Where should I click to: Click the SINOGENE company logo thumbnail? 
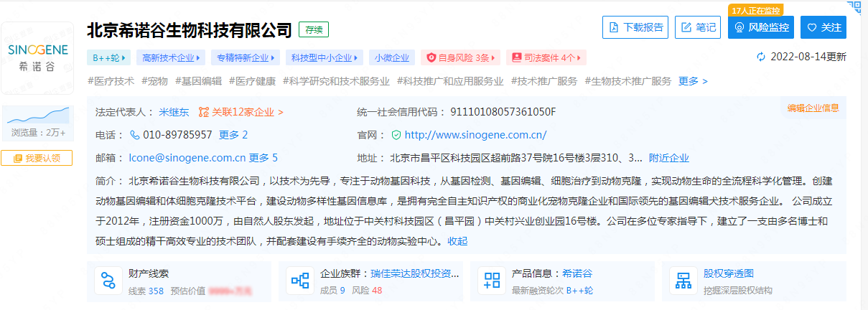click(x=38, y=59)
